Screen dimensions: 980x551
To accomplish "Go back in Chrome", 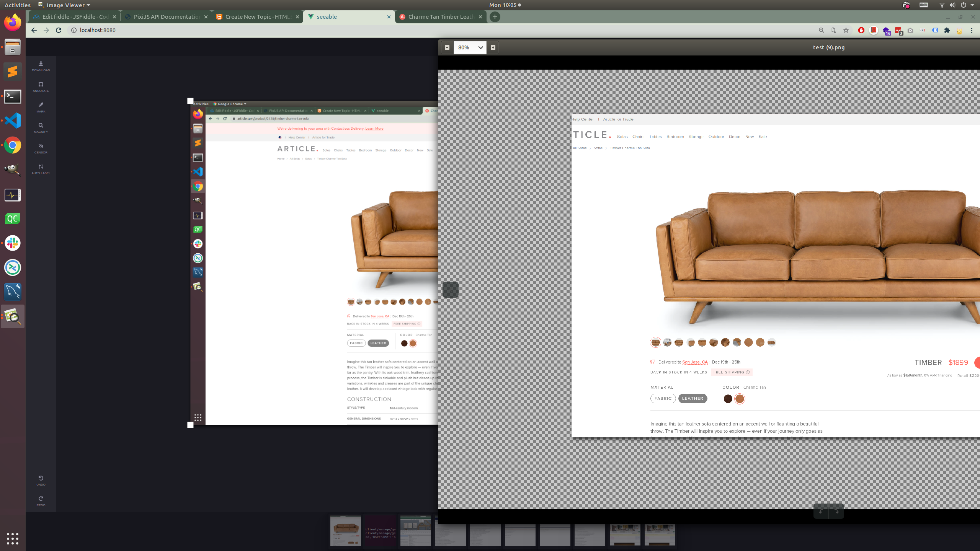I will 34,30.
